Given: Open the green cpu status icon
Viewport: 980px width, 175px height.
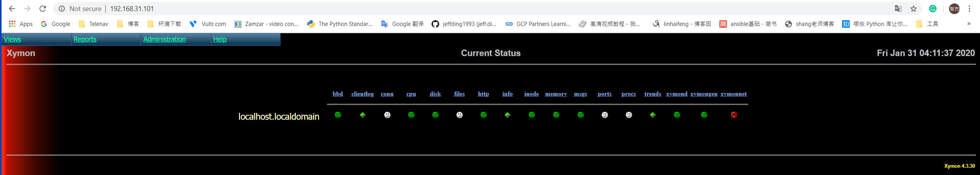Looking at the screenshot, I should click(411, 115).
